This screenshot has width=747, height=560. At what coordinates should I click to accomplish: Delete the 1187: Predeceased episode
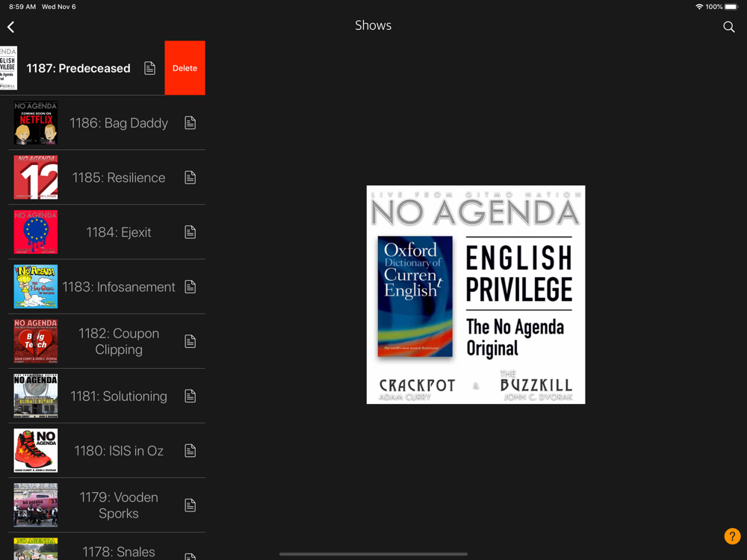tap(185, 68)
